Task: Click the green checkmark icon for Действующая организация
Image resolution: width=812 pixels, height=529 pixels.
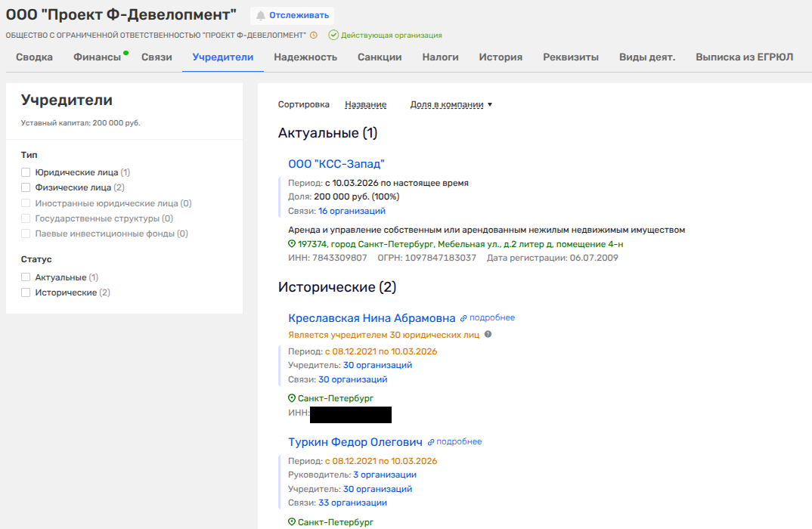Action: click(333, 36)
